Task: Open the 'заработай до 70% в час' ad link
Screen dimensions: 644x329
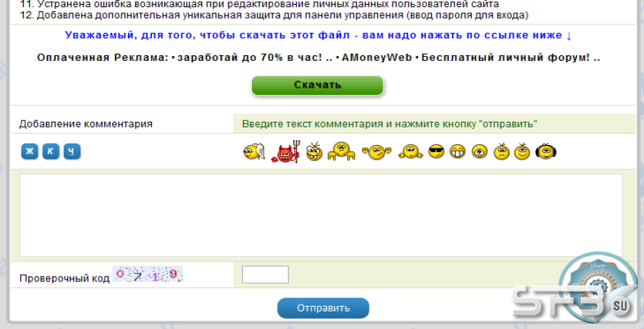Action: coord(252,57)
